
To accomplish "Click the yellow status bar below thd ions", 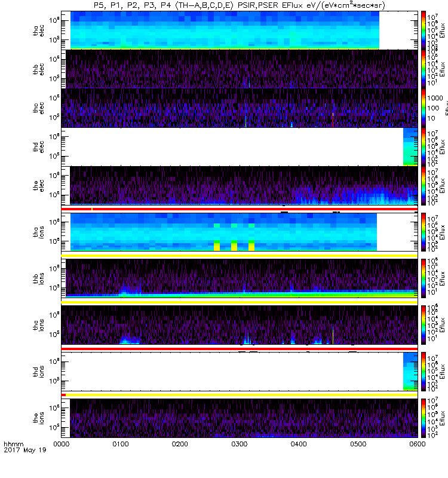I will 242,395.
